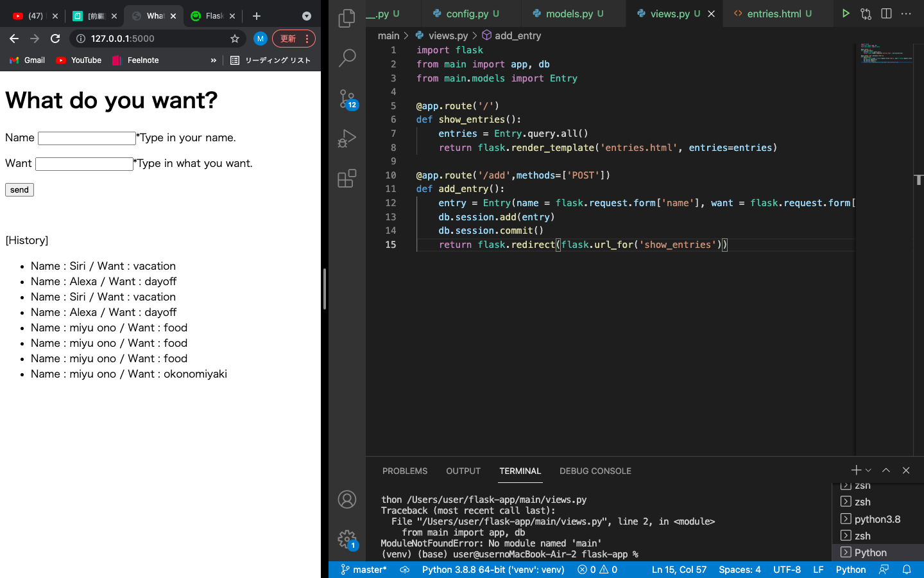Maximize the terminal panel with chevron up
The width and height of the screenshot is (924, 578).
[x=886, y=470]
